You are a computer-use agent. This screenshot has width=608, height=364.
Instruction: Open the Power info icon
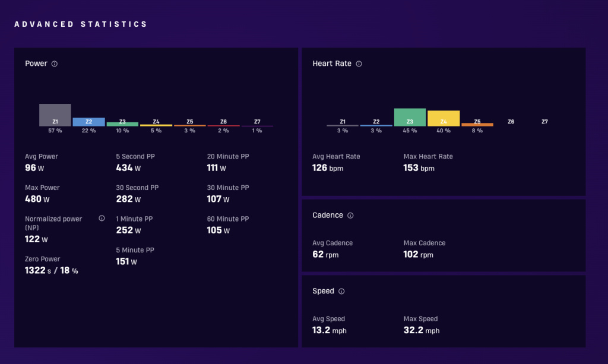[x=55, y=64]
